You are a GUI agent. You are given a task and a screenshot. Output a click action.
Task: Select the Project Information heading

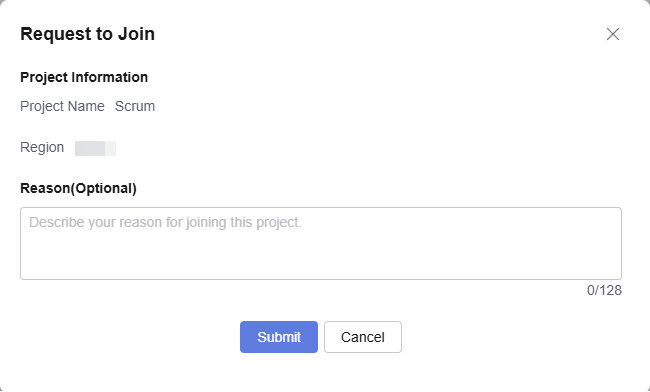click(84, 77)
